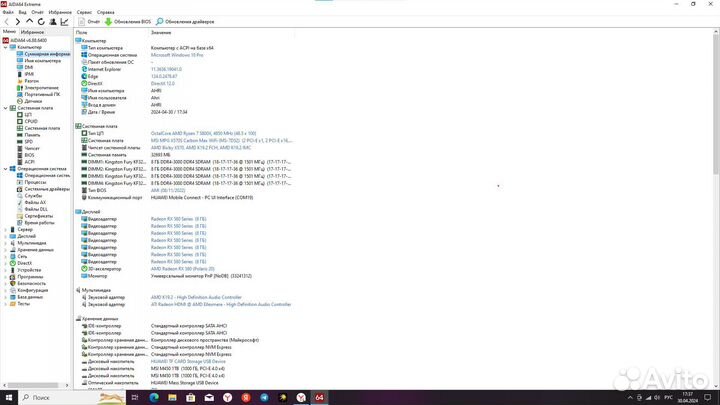
Task: Refresh the page with the circular arrow
Action: point(41,22)
